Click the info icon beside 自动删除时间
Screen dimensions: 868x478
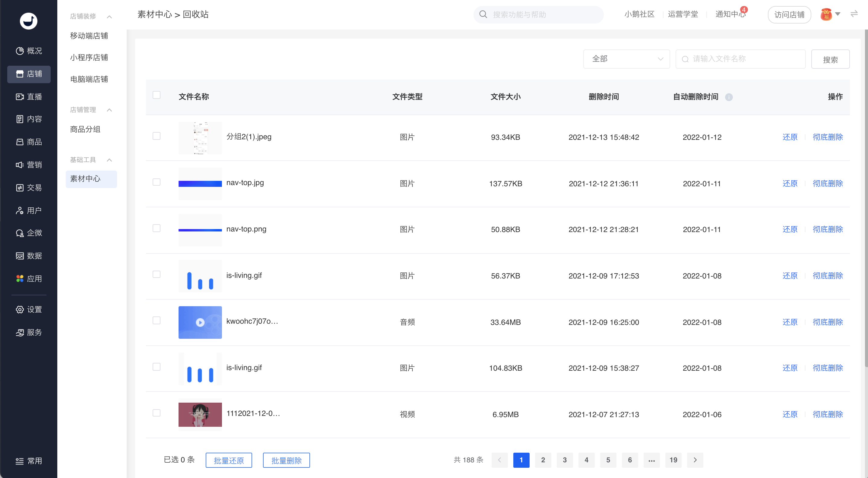[729, 97]
